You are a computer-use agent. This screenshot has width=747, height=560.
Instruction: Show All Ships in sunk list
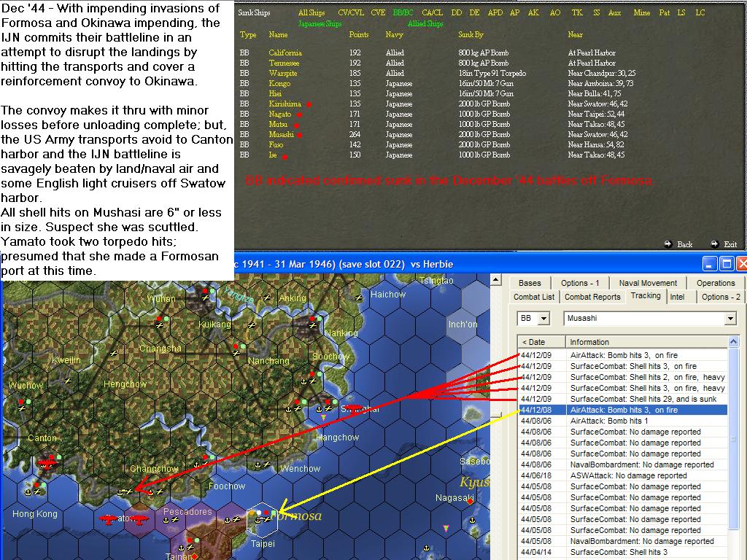tap(311, 13)
